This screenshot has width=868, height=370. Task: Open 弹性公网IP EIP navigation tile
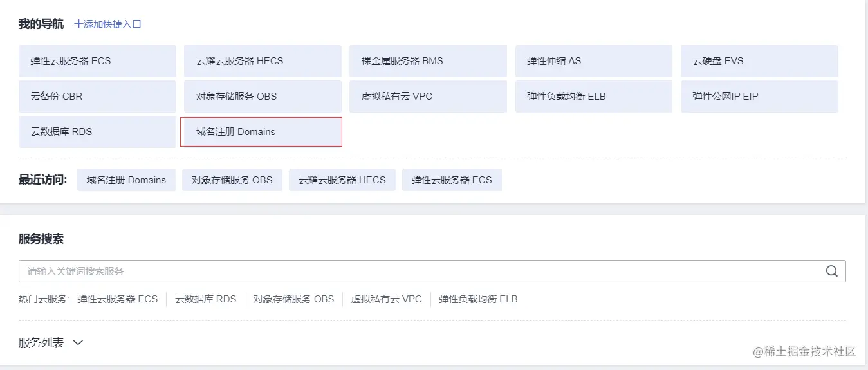pos(759,97)
